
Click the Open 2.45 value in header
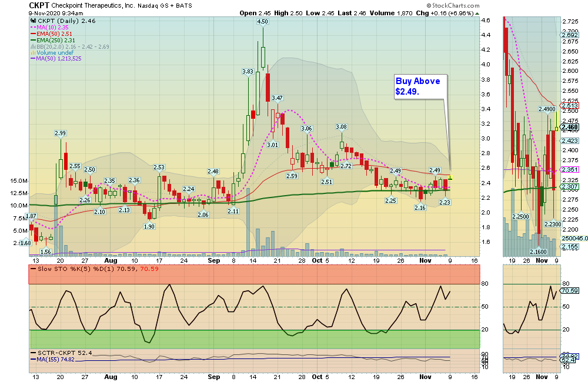255,13
